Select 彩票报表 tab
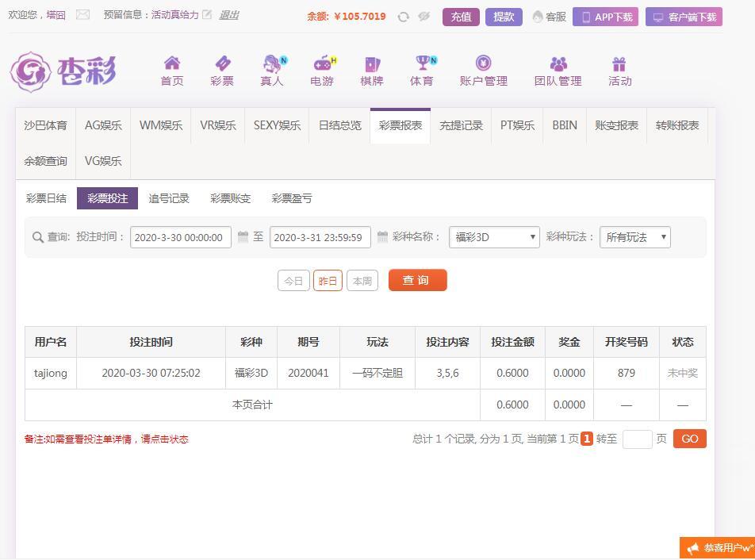Screen dimensions: 755x560 tap(400, 125)
